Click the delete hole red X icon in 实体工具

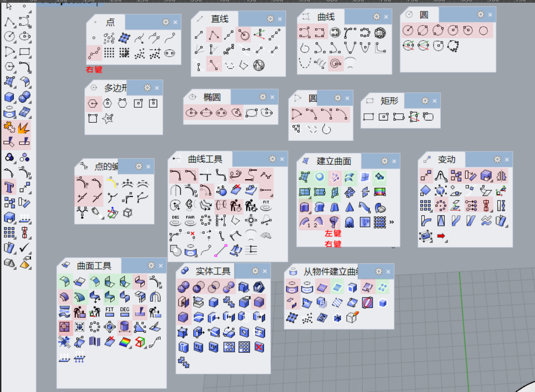coord(259,347)
